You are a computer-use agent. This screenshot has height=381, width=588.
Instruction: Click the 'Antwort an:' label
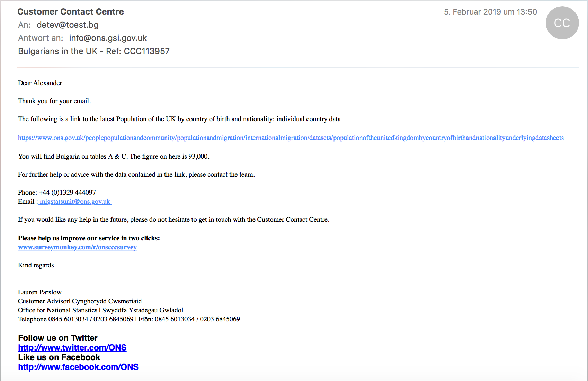point(41,38)
